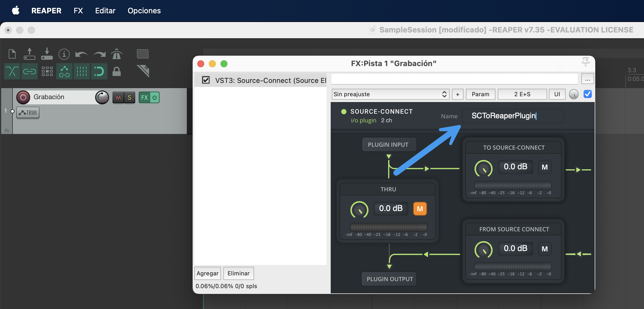Toggle grid lines toolbar icon

pyautogui.click(x=82, y=71)
